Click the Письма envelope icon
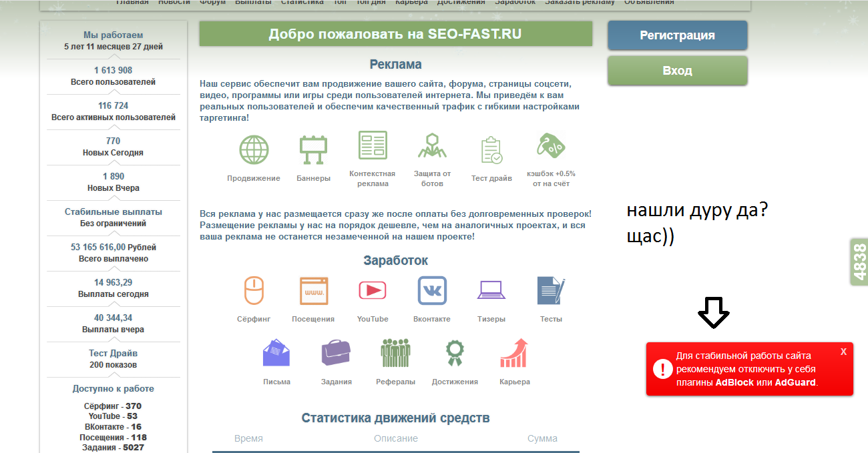868x453 pixels. [276, 353]
